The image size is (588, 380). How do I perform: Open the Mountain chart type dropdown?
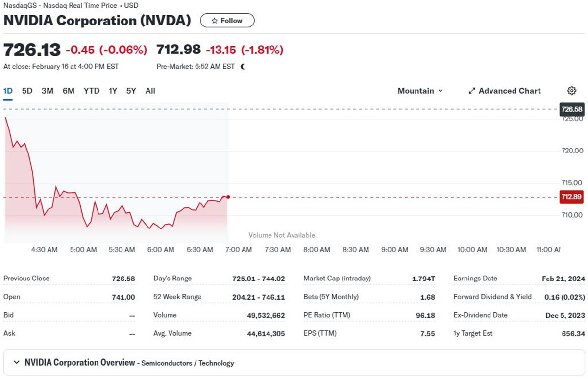point(420,91)
